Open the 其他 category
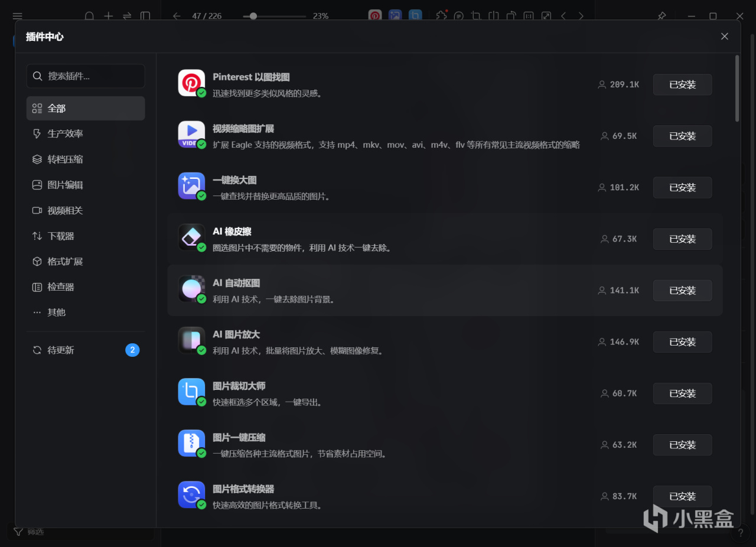Viewport: 756px width, 547px height. click(86, 312)
